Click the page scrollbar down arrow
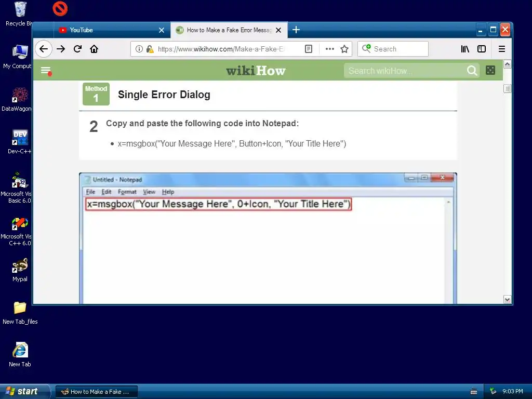Viewport: 532px width, 399px height. click(507, 300)
